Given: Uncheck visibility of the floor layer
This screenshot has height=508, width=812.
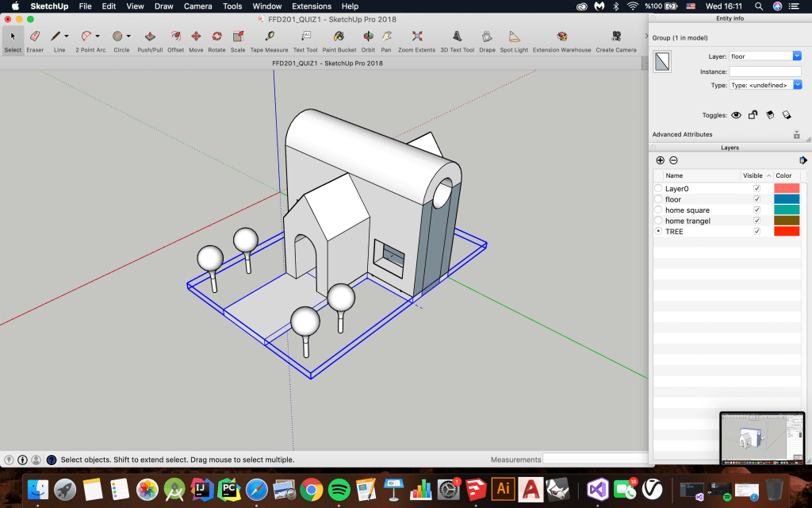Looking at the screenshot, I should pos(756,199).
